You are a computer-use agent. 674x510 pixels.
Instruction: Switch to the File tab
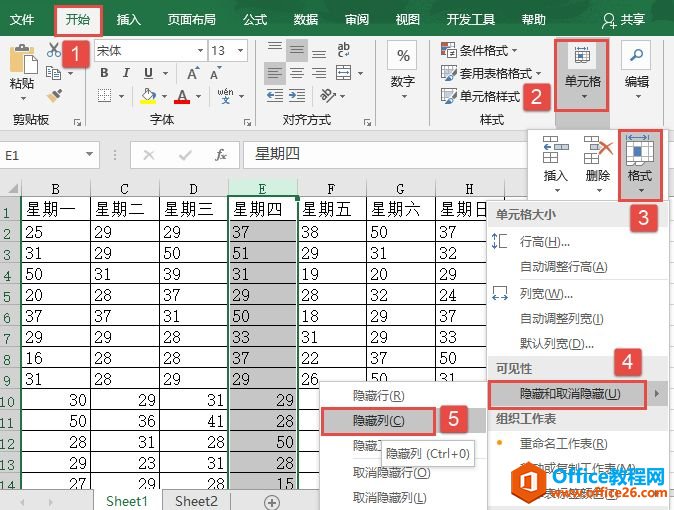coord(22,19)
